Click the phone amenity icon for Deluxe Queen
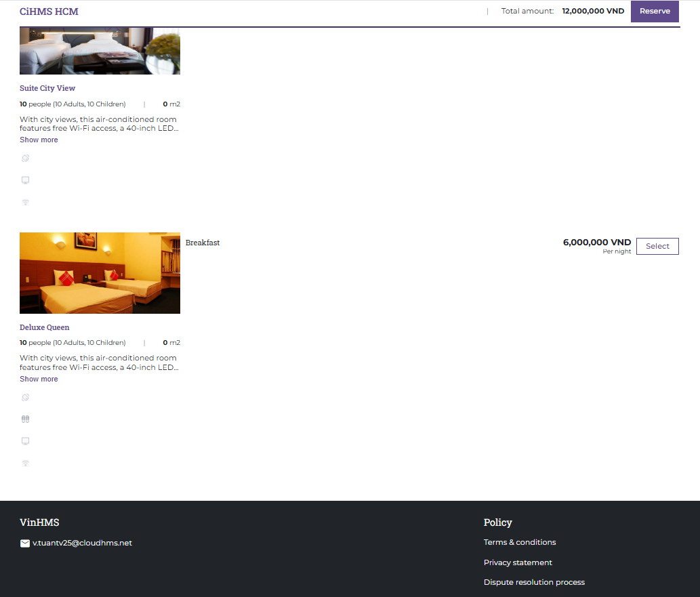Viewport: 700px width, 597px height. (26, 397)
